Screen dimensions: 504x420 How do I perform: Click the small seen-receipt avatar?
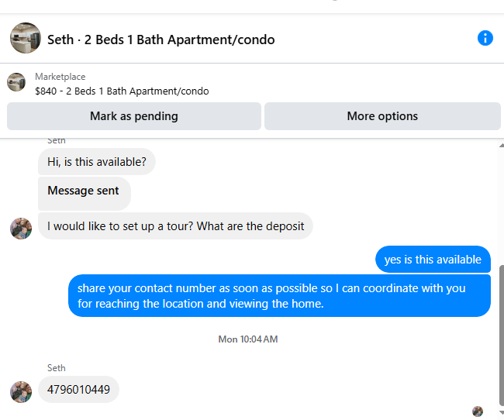click(478, 411)
